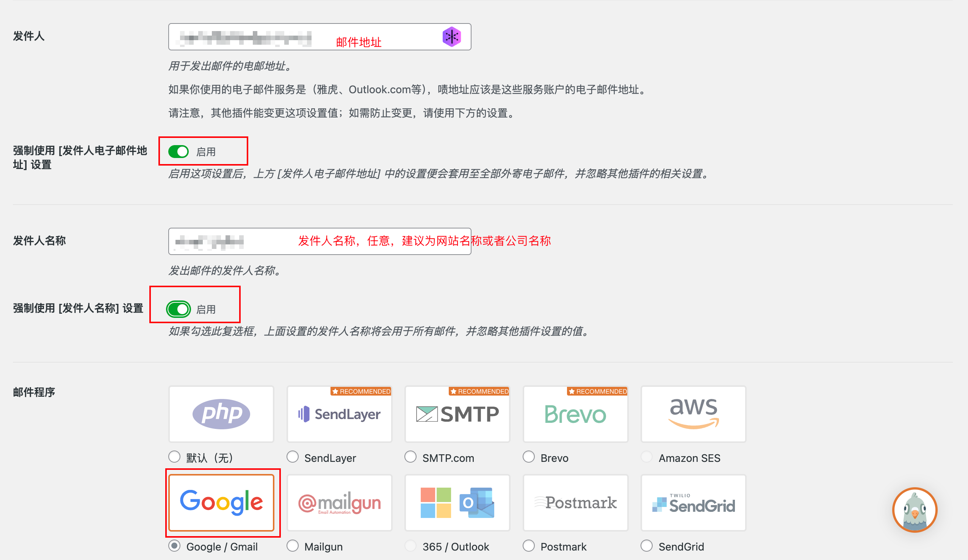This screenshot has width=968, height=560.
Task: Select Google / Gmail mailer icon
Action: tap(222, 503)
